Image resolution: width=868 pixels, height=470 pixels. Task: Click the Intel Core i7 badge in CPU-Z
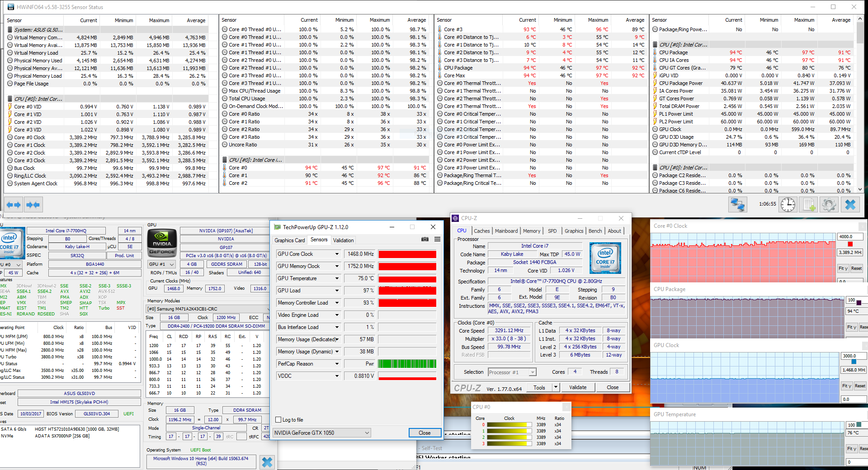coord(605,258)
